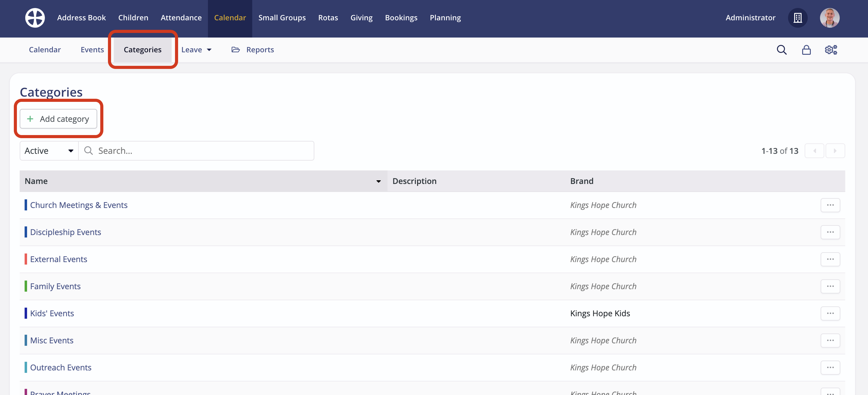This screenshot has height=395, width=868.
Task: Click the building sites icon
Action: coord(797,18)
